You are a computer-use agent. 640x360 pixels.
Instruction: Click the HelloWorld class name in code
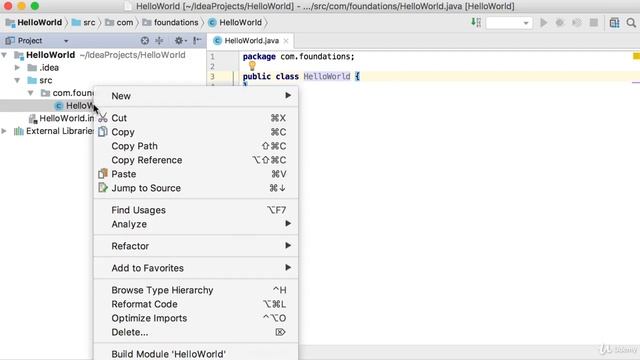coord(327,76)
